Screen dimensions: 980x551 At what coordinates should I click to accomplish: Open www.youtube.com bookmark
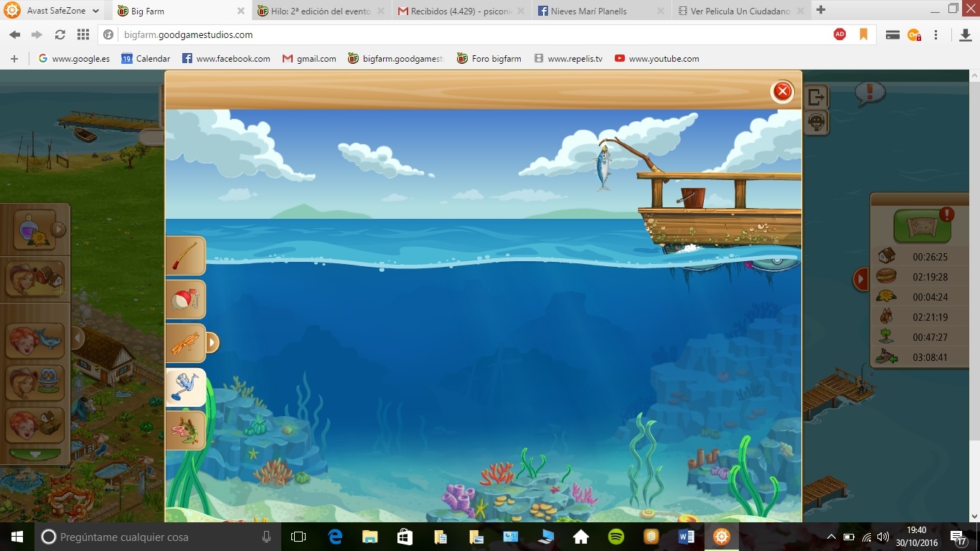(x=656, y=59)
